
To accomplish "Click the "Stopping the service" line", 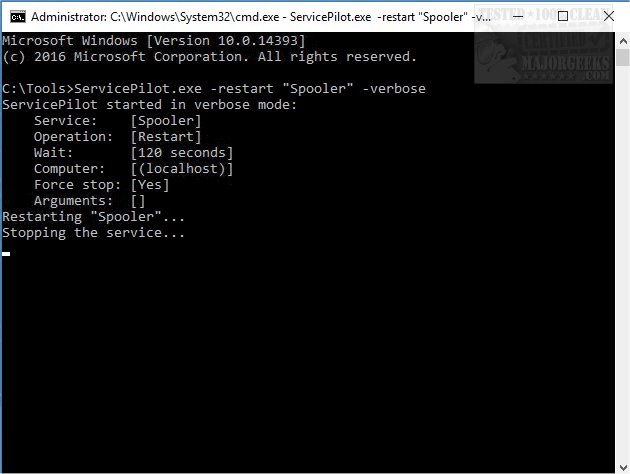I will pos(93,233).
